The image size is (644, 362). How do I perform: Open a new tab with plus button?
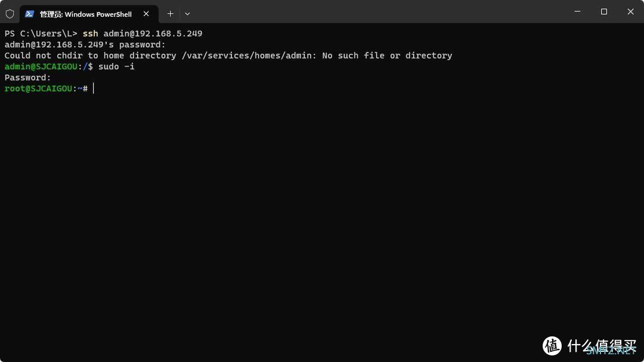[171, 14]
